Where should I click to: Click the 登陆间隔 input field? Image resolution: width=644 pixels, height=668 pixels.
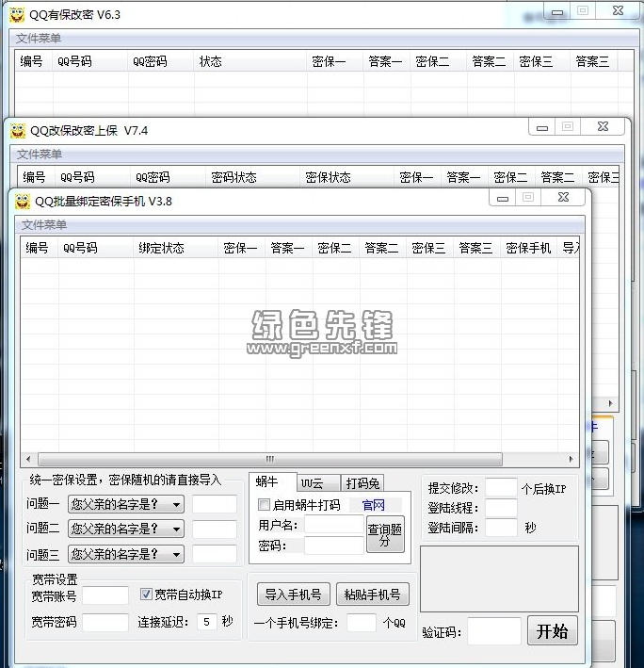pyautogui.click(x=502, y=528)
